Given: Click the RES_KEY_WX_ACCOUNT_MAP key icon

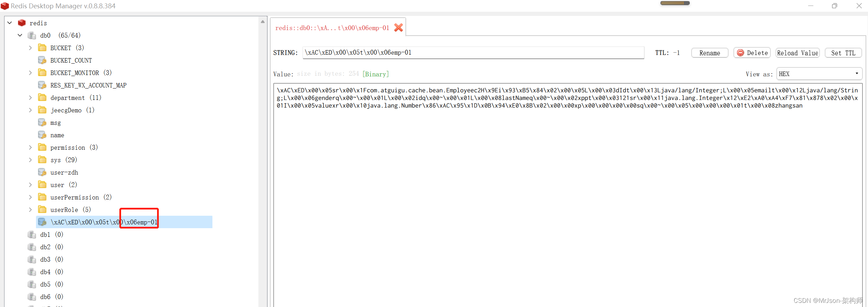Looking at the screenshot, I should 42,85.
